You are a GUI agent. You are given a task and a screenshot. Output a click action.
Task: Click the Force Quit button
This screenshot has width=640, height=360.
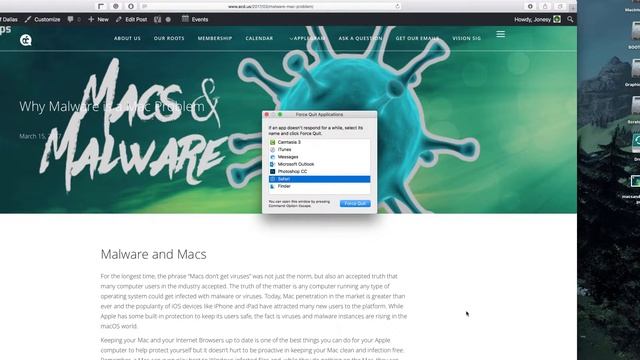[355, 203]
